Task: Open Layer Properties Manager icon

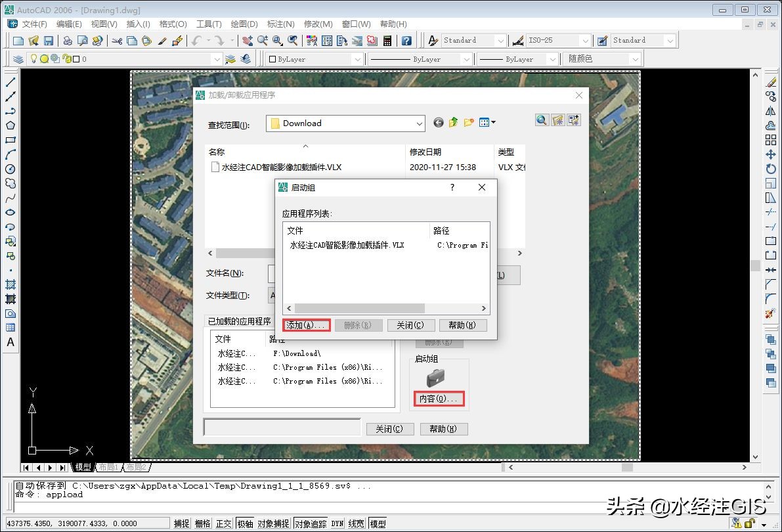Action: (x=18, y=59)
